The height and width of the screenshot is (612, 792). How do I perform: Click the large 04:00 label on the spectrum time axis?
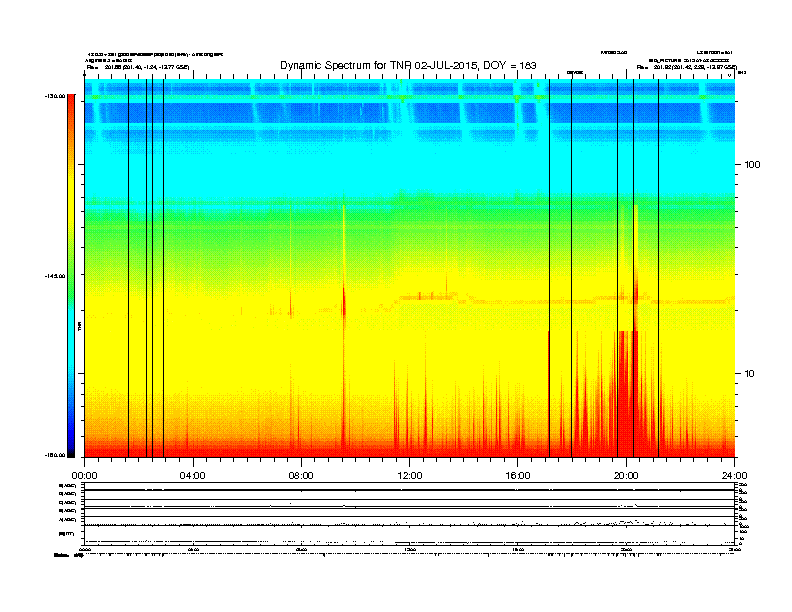[x=193, y=476]
